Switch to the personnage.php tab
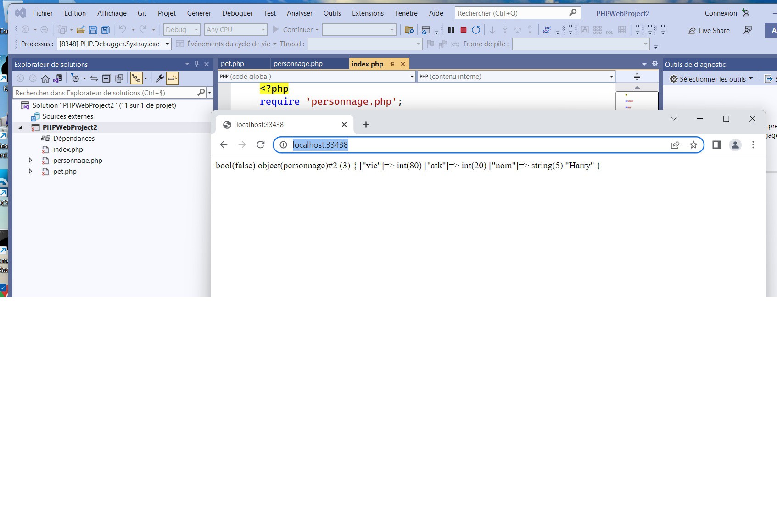777x532 pixels. [298, 64]
